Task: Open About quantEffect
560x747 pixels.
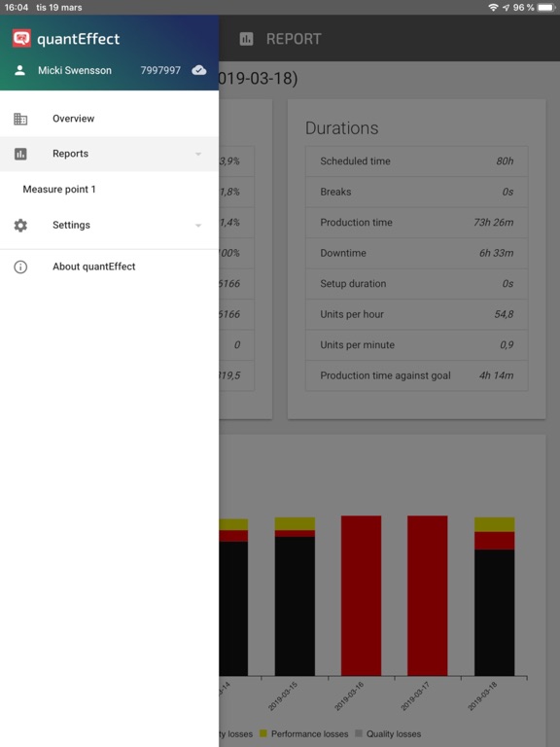Action: (x=110, y=267)
